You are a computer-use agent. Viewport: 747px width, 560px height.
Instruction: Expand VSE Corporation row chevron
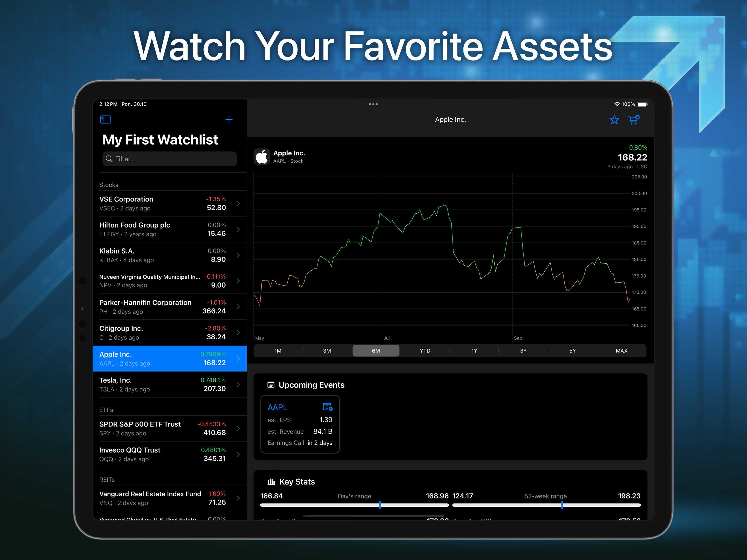pos(238,203)
